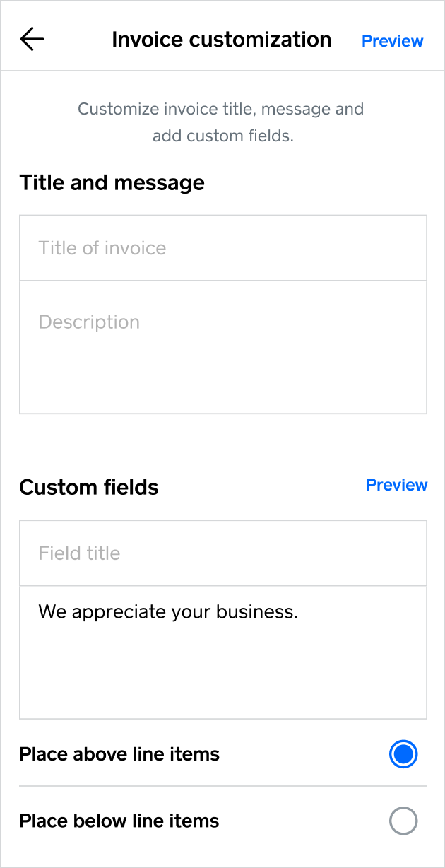The height and width of the screenshot is (868, 445).
Task: Select the 'Place above line items' radio button
Action: pyautogui.click(x=403, y=754)
